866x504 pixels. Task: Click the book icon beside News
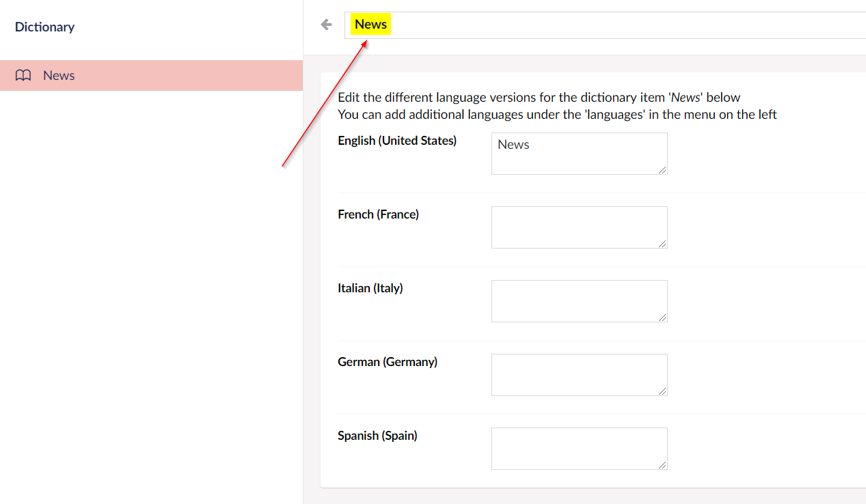(23, 76)
